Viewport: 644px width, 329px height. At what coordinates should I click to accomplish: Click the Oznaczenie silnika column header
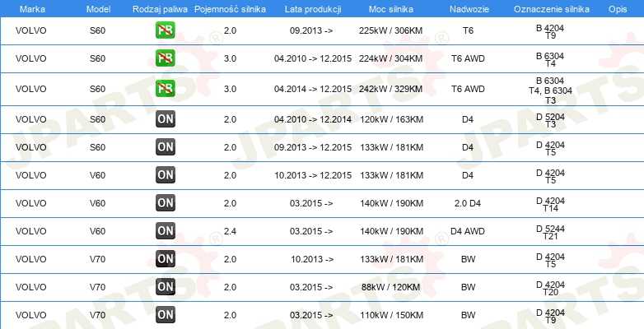click(552, 9)
